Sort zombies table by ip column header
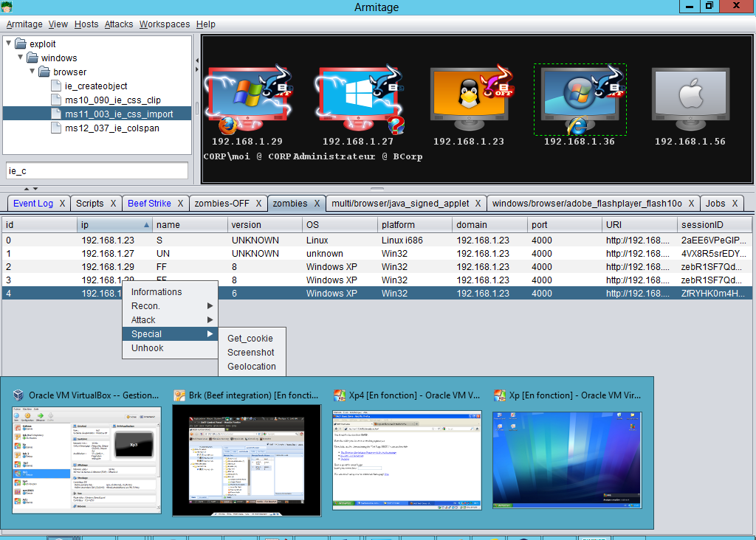 point(114,225)
